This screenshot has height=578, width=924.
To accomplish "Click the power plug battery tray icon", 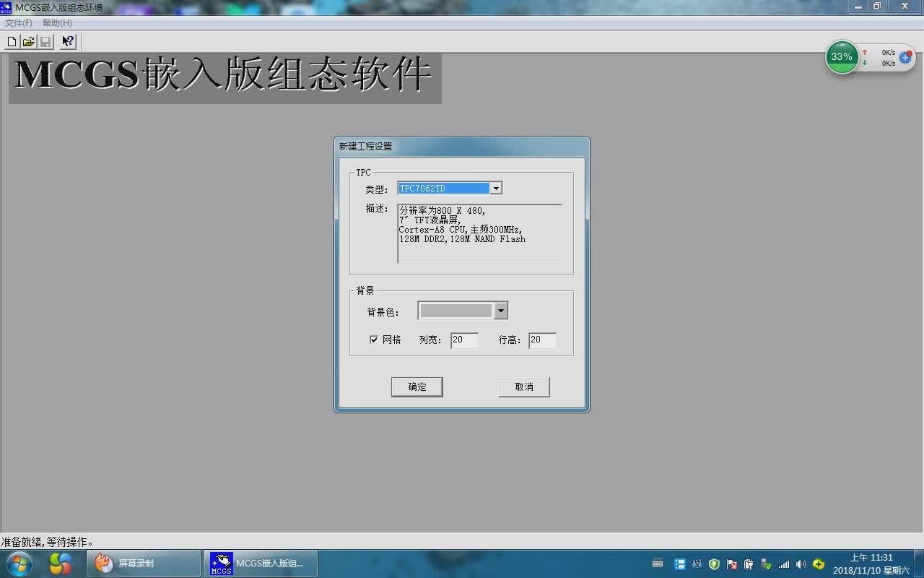I will point(749,564).
